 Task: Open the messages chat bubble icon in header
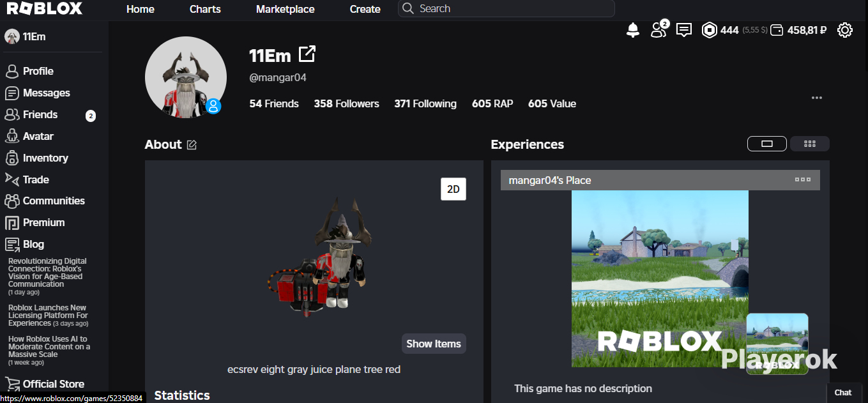click(684, 30)
